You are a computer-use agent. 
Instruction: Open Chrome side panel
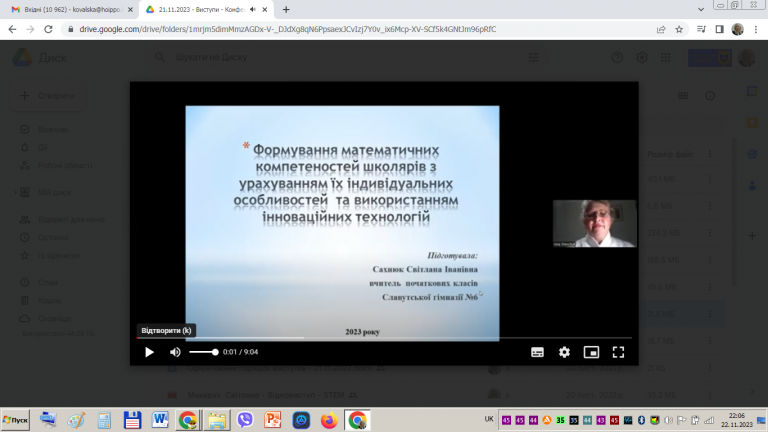pos(720,29)
